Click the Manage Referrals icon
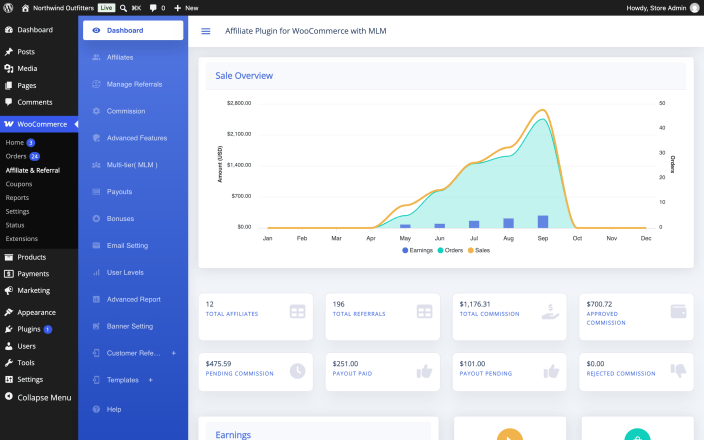 coord(96,84)
